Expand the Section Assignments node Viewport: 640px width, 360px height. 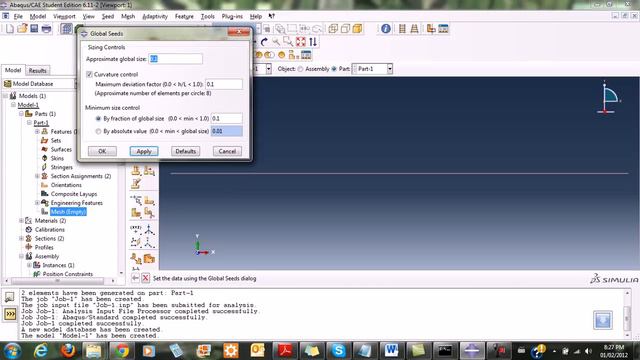tap(37, 176)
